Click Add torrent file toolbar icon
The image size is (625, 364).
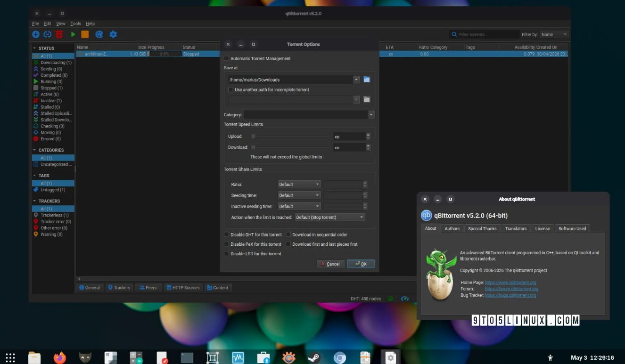[x=36, y=34]
